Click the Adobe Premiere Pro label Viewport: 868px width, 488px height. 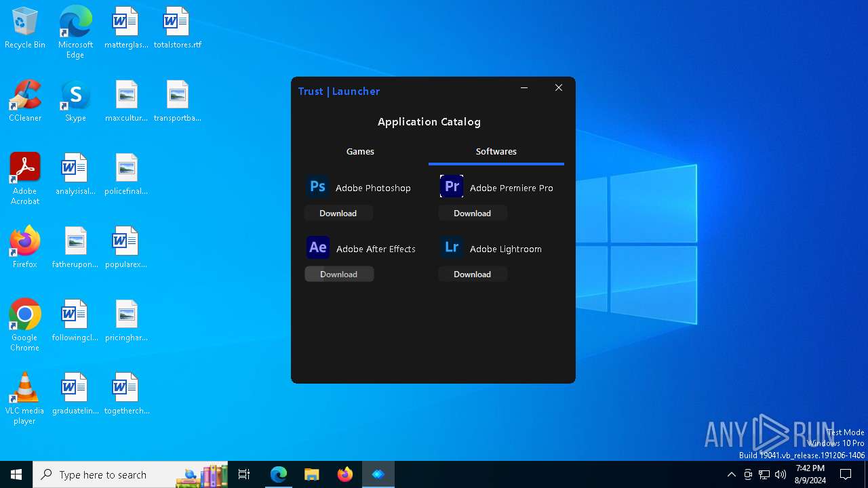click(x=511, y=188)
